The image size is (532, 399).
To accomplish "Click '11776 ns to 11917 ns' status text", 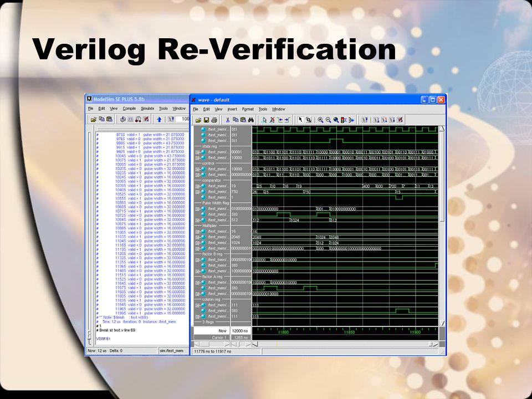I will (x=212, y=351).
